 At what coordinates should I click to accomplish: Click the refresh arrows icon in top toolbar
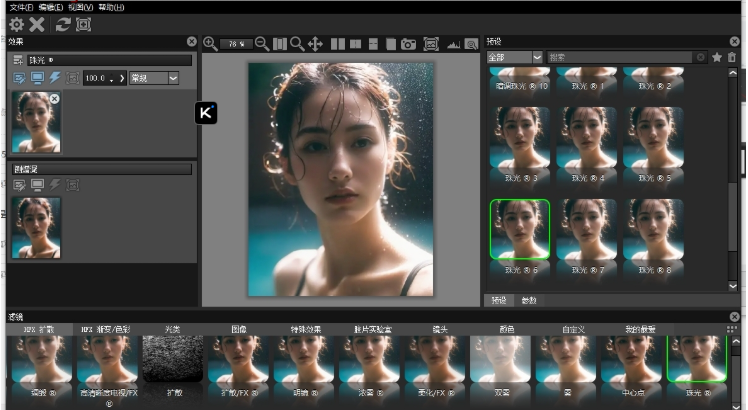tap(63, 24)
